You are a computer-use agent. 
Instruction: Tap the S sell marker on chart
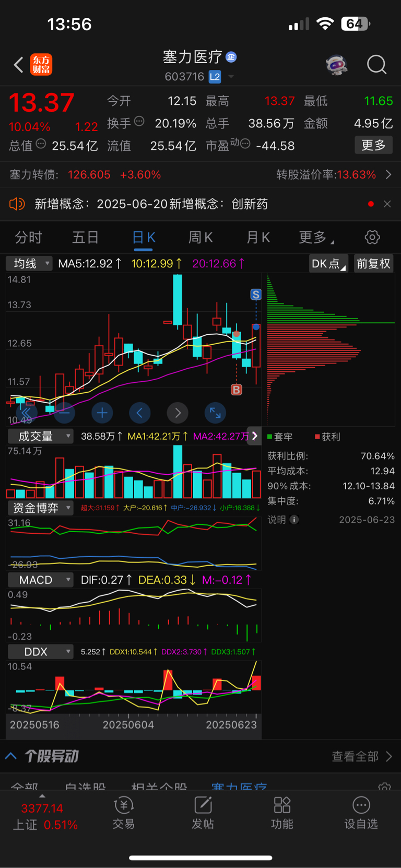point(256,295)
